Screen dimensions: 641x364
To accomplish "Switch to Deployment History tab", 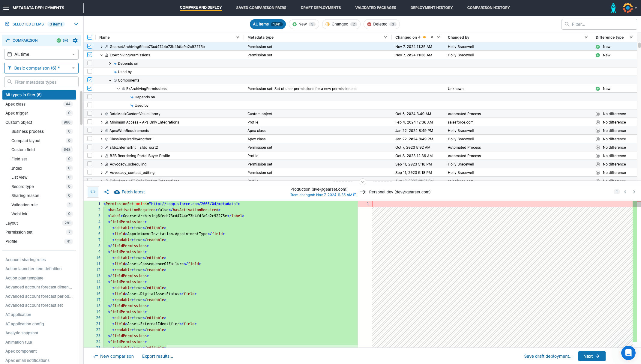I will 431,8.
